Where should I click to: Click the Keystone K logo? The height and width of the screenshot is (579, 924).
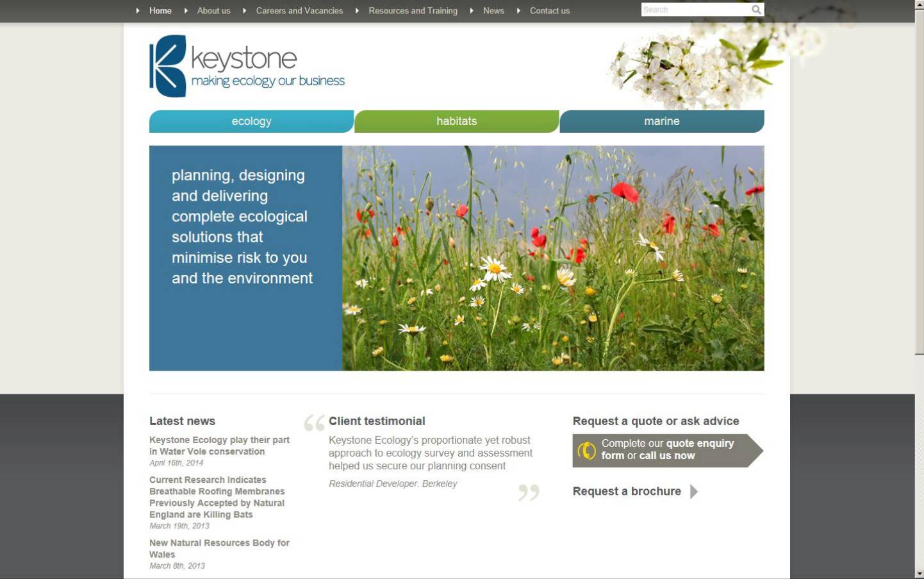(168, 66)
